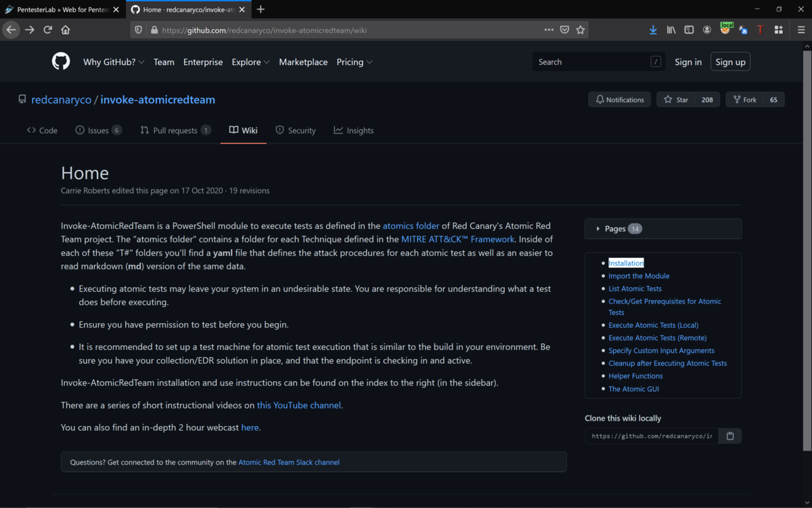The height and width of the screenshot is (508, 812).
Task: Switch to the Code tab
Action: 42,130
